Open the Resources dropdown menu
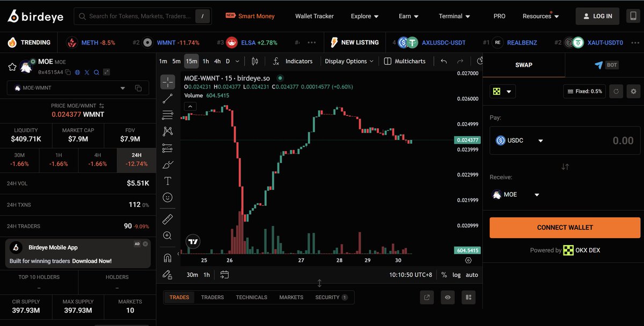The width and height of the screenshot is (644, 326). pos(541,16)
